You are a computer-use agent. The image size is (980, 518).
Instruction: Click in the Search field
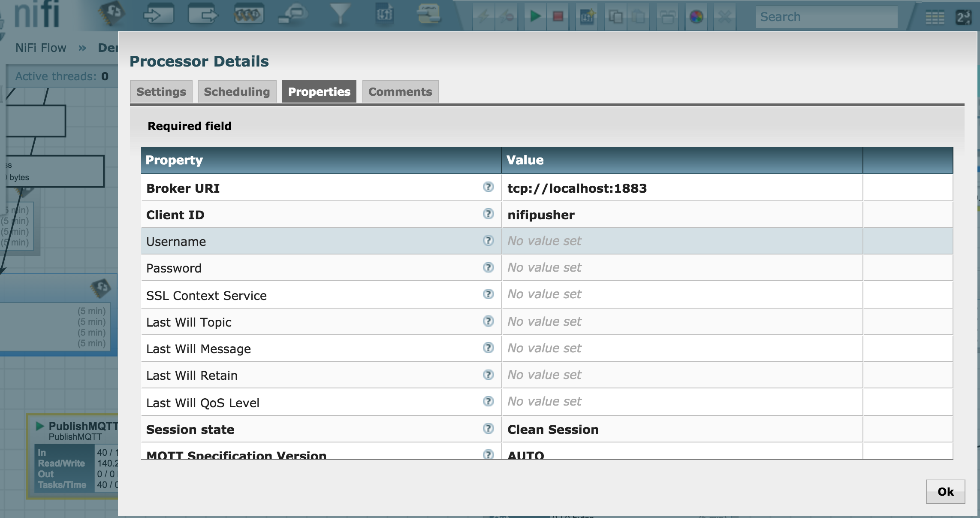point(826,17)
